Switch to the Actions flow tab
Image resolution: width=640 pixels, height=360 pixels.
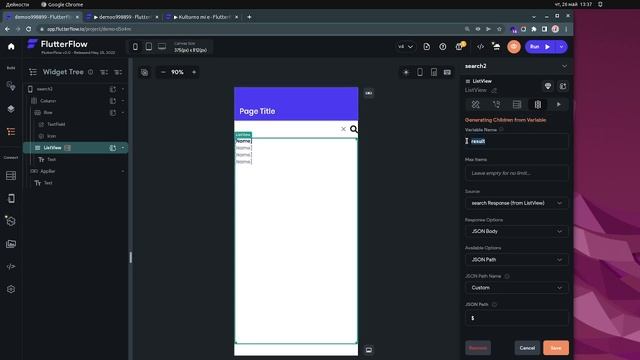point(496,104)
